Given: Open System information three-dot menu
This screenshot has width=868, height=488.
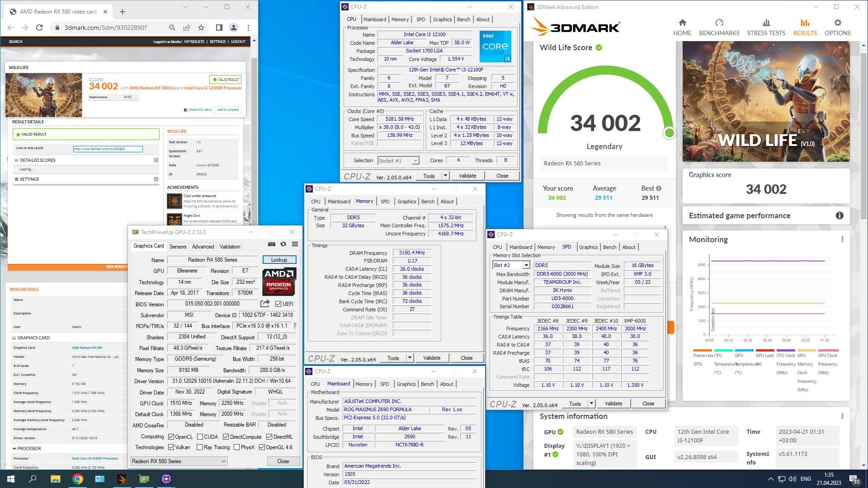Looking at the screenshot, I should (x=842, y=416).
